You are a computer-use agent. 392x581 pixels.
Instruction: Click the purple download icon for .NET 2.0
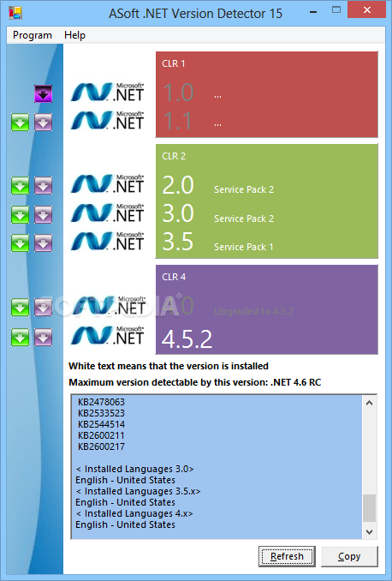pos(44,185)
